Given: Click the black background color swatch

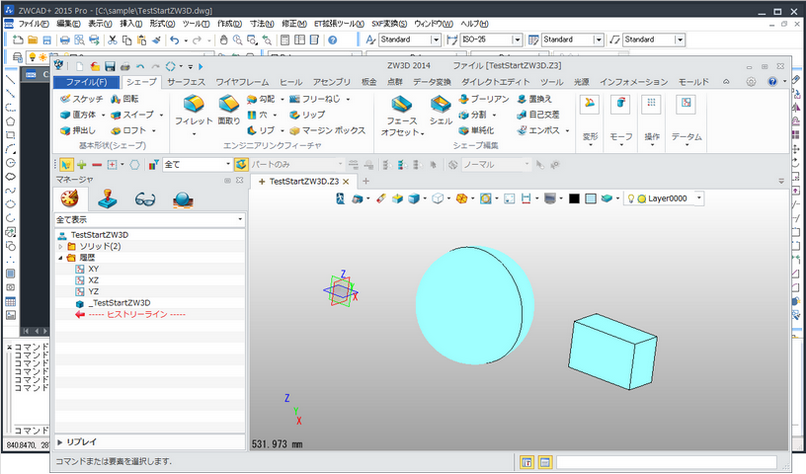Looking at the screenshot, I should click(574, 198).
